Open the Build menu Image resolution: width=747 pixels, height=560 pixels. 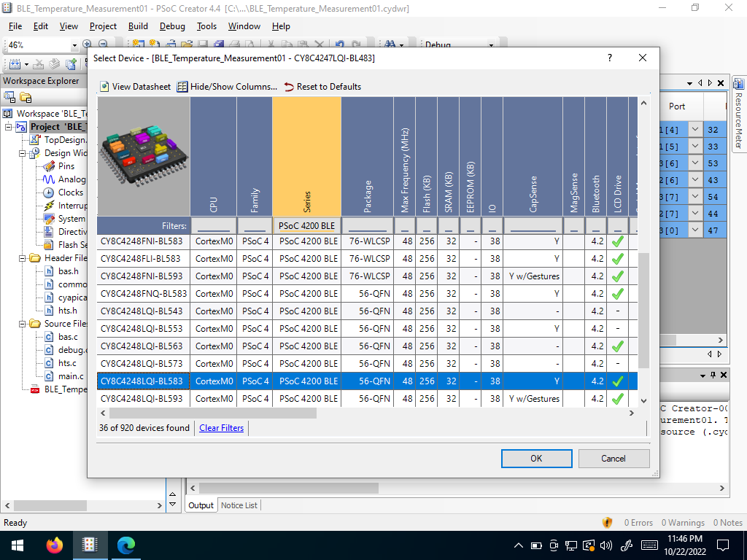point(138,26)
